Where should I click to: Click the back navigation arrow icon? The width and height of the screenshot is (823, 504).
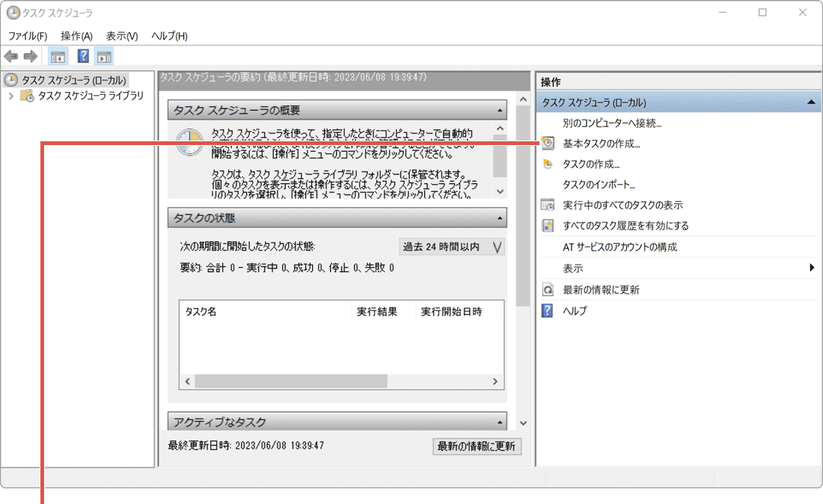pyautogui.click(x=11, y=55)
